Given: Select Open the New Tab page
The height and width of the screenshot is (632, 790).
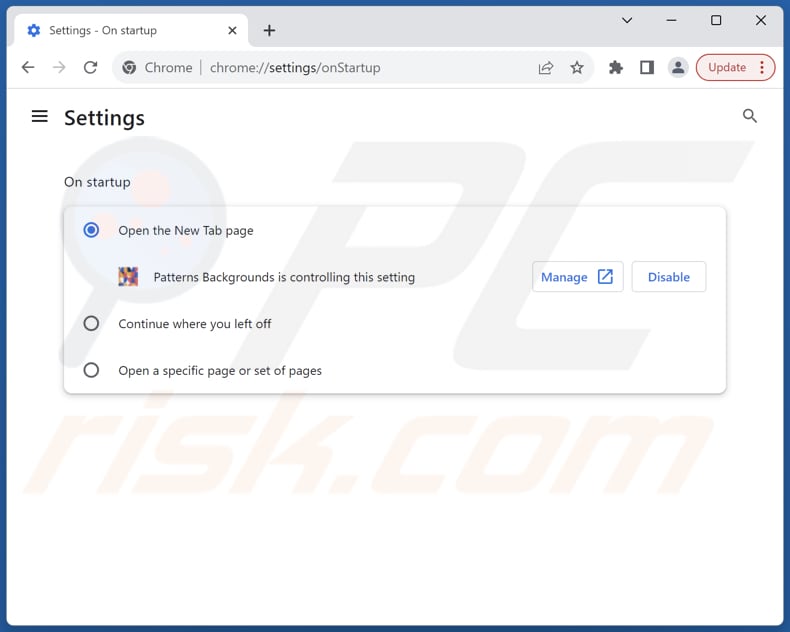Looking at the screenshot, I should [91, 230].
